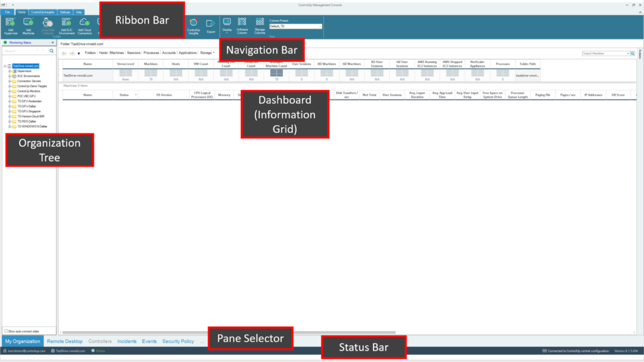
Task: Open the vertical Actions side panel
Action: tap(640, 54)
